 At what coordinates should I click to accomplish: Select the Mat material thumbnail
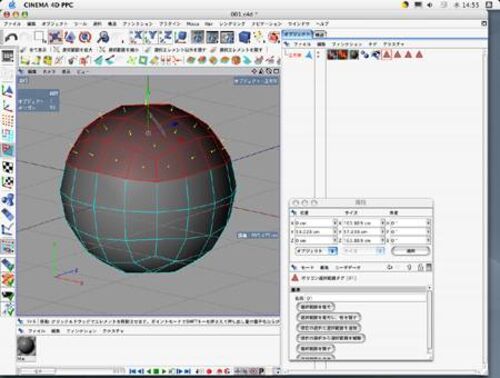tap(26, 346)
